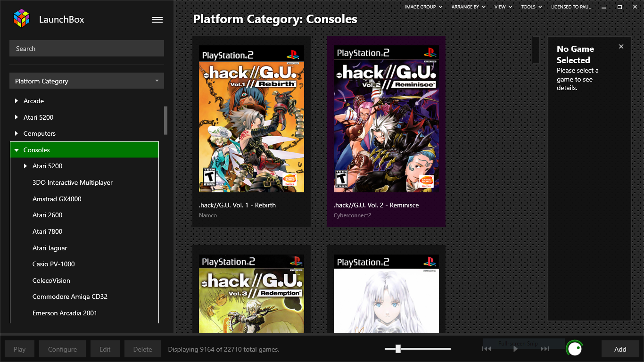The height and width of the screenshot is (362, 644).
Task: Open the Platform Category dropdown
Action: click(87, 81)
